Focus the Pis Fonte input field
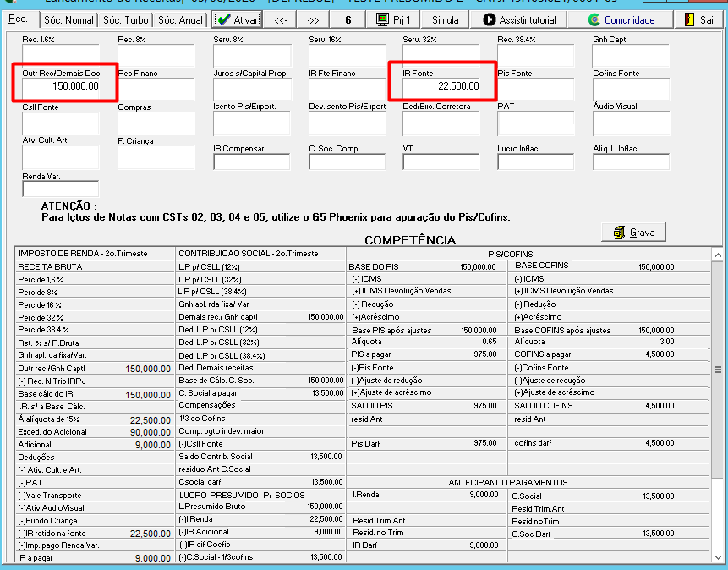The image size is (728, 570). (x=536, y=89)
